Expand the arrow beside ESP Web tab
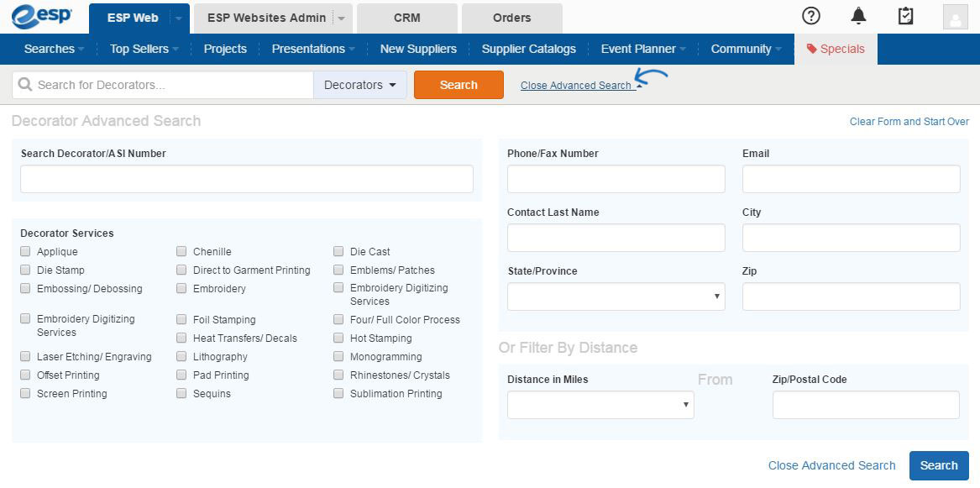980x488 pixels. tap(179, 18)
